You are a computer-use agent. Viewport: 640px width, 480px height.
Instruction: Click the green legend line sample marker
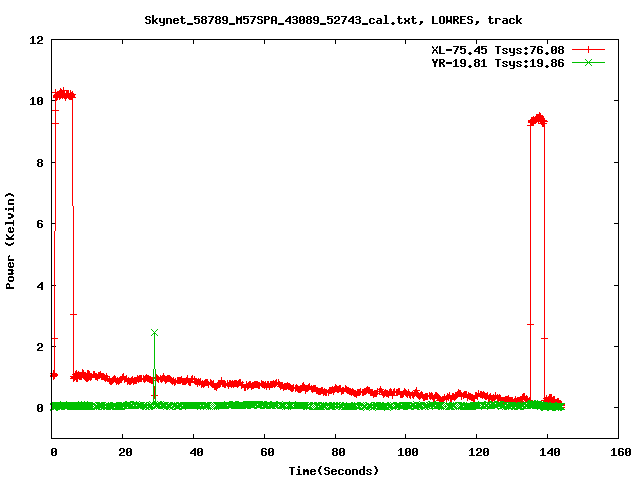tap(588, 62)
